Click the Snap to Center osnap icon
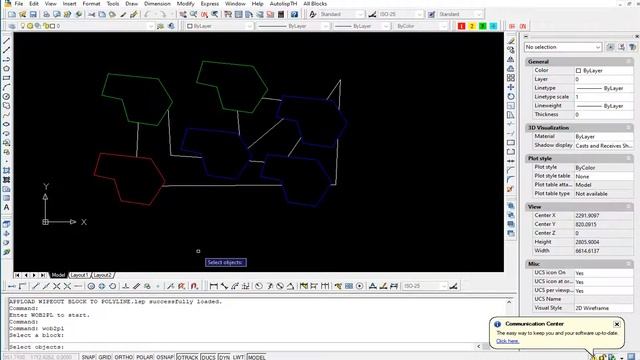 click(91, 286)
